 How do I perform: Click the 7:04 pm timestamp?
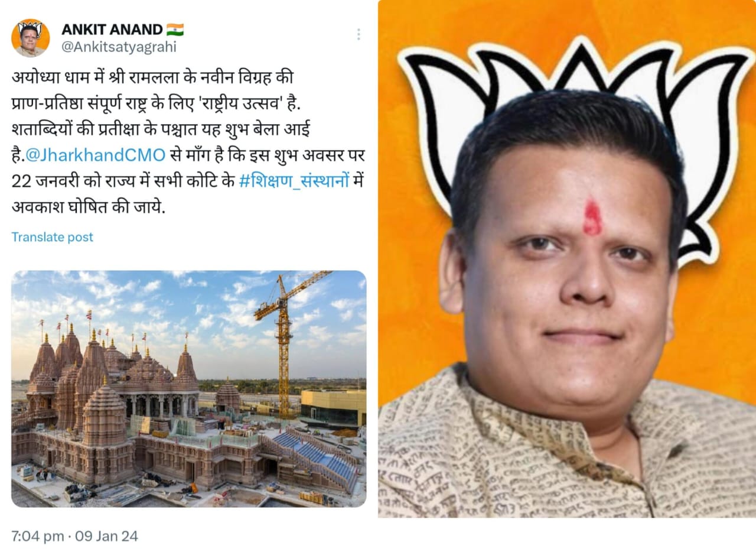tap(38, 536)
